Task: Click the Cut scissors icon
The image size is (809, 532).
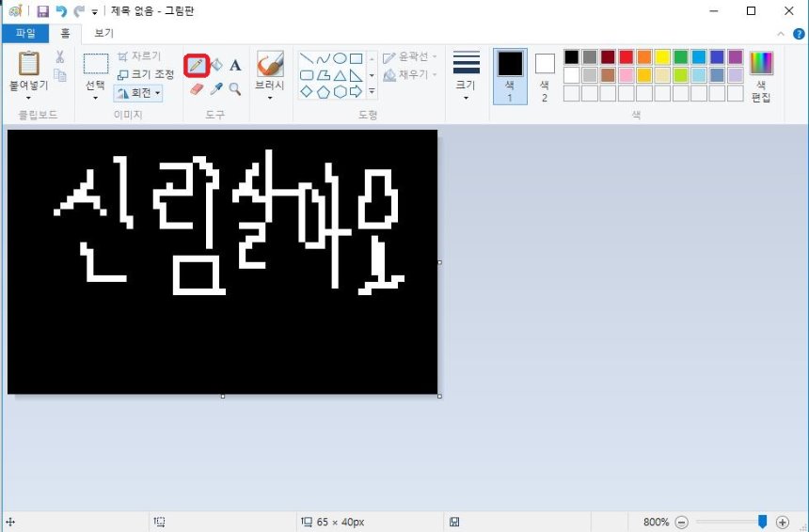Action: click(60, 56)
